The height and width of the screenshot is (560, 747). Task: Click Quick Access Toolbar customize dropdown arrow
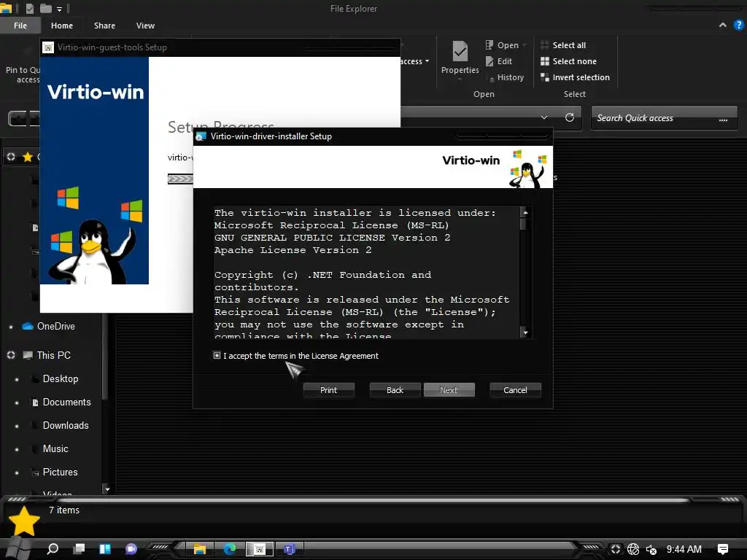tap(59, 9)
